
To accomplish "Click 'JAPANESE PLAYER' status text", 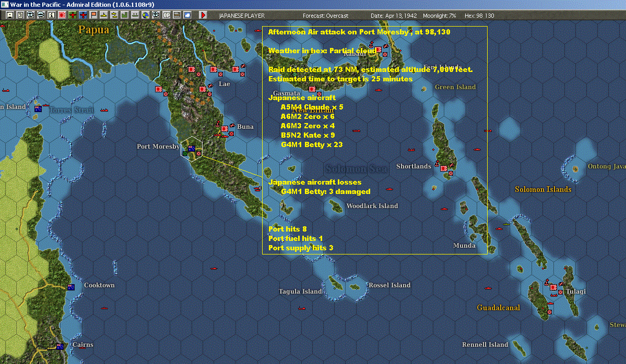I will coord(242,16).
